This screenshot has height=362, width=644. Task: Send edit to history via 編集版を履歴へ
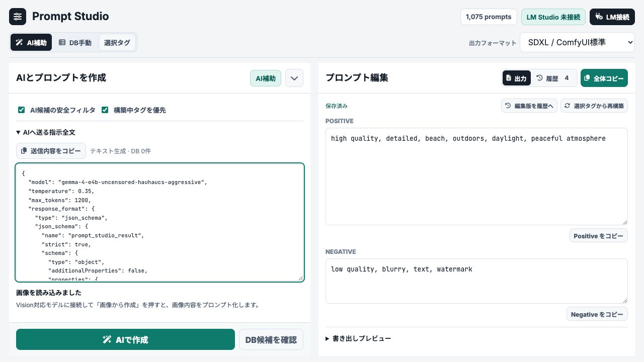point(529,106)
